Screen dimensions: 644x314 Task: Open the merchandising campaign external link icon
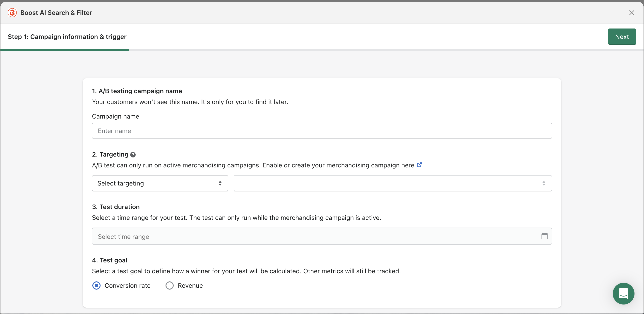[x=419, y=165]
